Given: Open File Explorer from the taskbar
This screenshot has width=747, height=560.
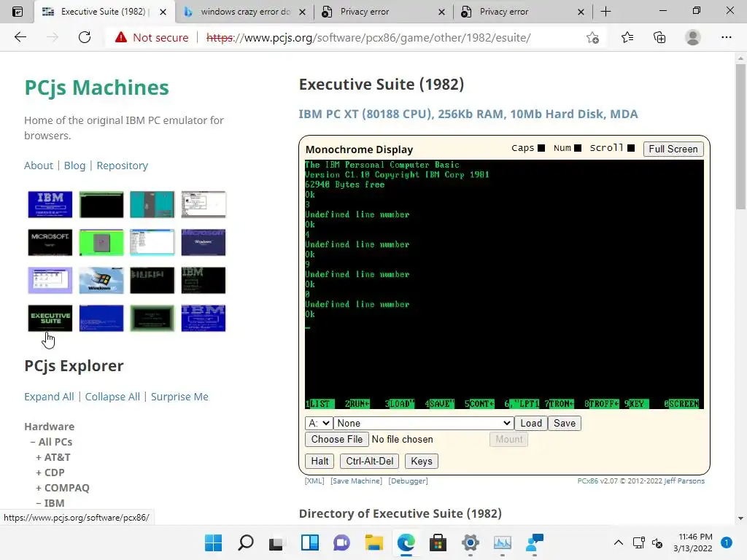Looking at the screenshot, I should coord(374,542).
